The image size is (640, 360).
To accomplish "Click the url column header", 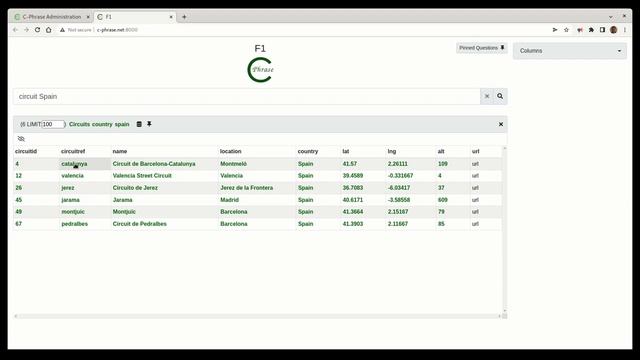I will pyautogui.click(x=476, y=151).
